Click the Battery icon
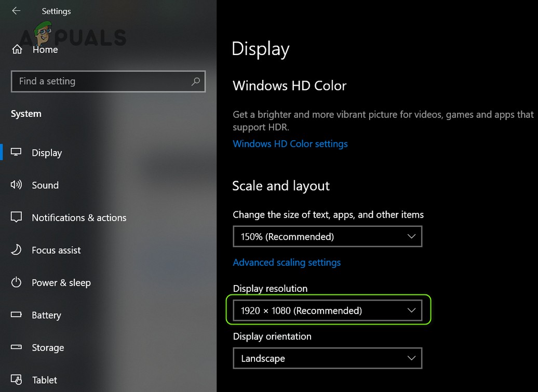This screenshot has width=538, height=392. point(16,315)
